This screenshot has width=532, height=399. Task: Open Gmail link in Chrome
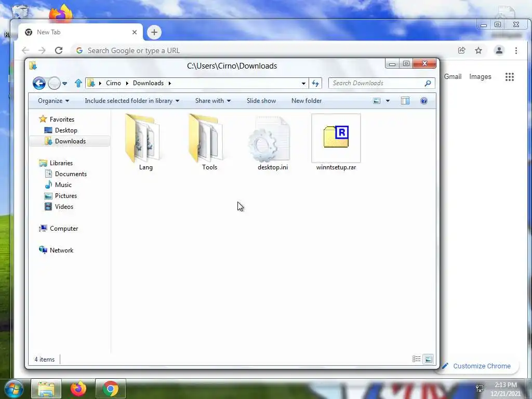pos(453,77)
